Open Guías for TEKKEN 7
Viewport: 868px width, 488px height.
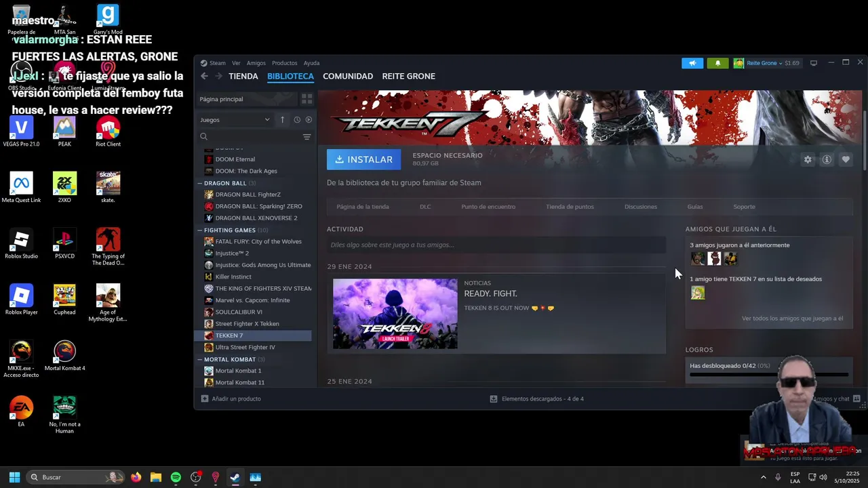[x=695, y=207]
